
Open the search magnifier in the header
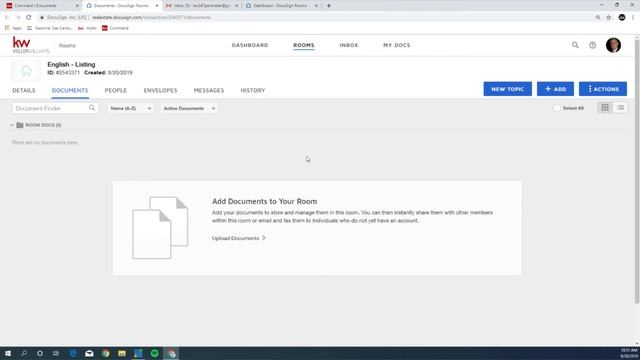(575, 45)
